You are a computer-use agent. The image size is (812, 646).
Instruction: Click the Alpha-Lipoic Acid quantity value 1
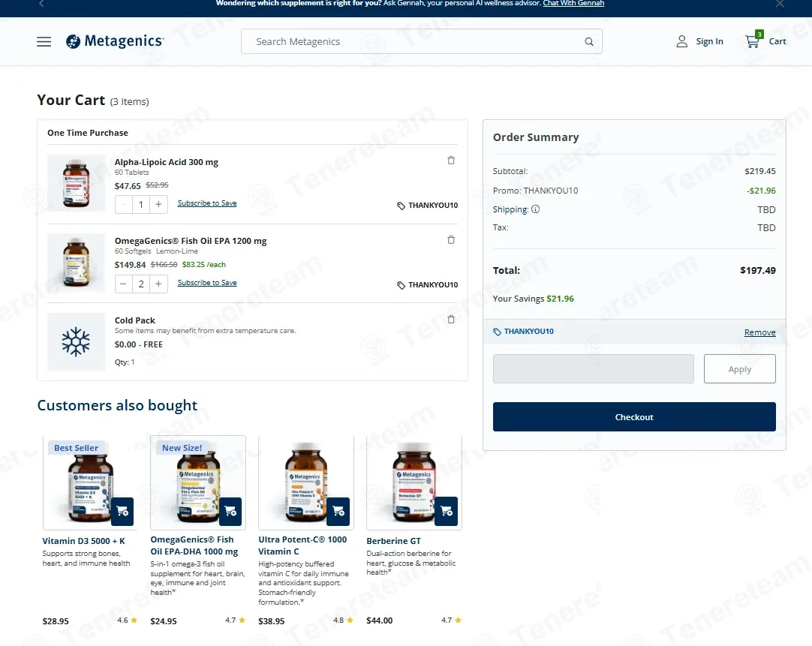tap(141, 205)
